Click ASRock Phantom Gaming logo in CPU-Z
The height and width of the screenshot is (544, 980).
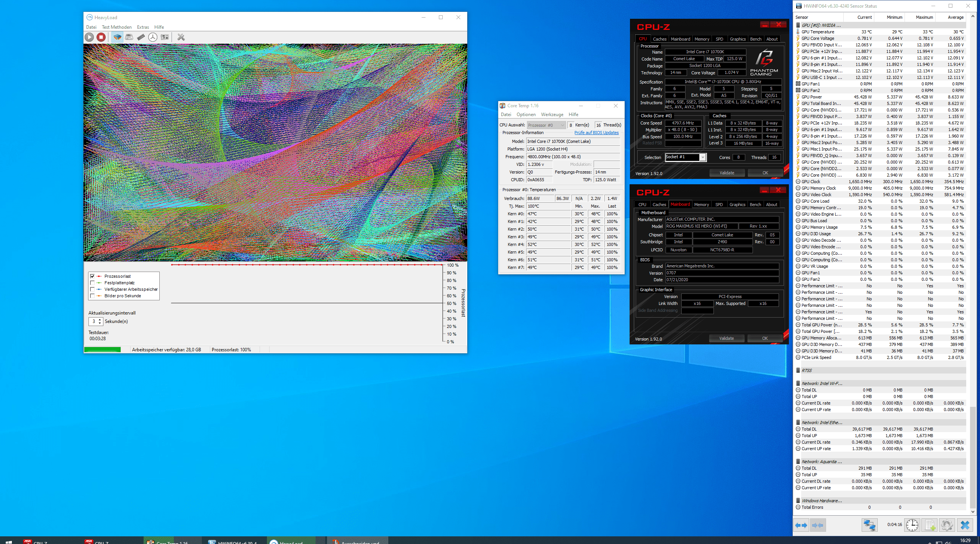tap(764, 62)
